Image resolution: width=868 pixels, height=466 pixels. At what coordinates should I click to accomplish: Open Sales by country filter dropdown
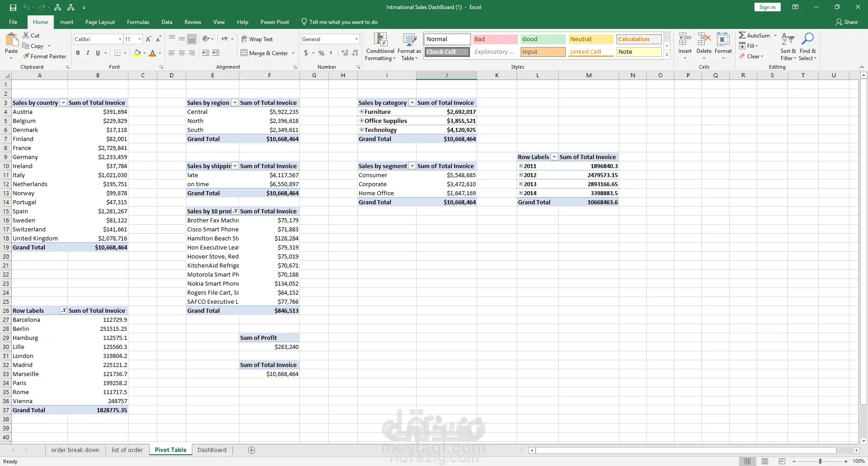point(63,103)
